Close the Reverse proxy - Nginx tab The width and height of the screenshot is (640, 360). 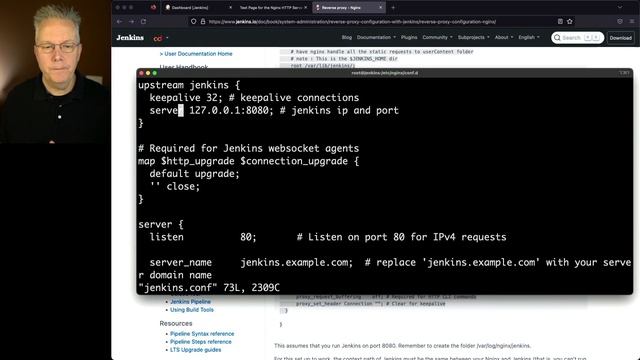(x=380, y=7)
